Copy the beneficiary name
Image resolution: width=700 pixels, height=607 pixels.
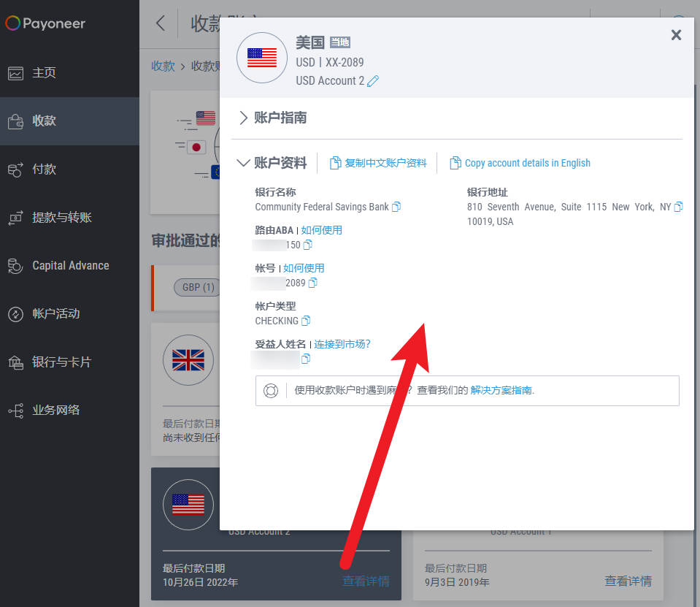click(305, 359)
